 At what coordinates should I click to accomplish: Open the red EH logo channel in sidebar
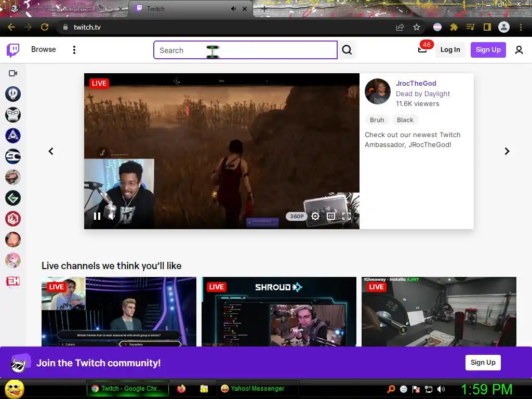tap(13, 281)
